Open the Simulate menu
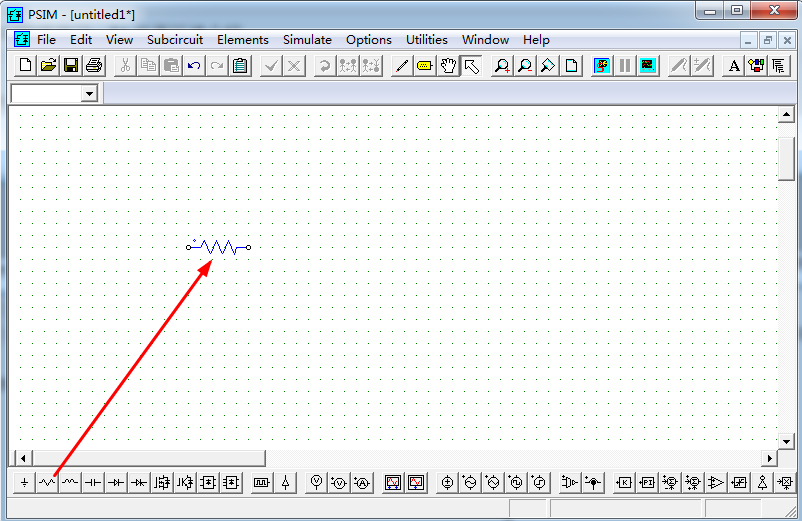 pos(307,40)
